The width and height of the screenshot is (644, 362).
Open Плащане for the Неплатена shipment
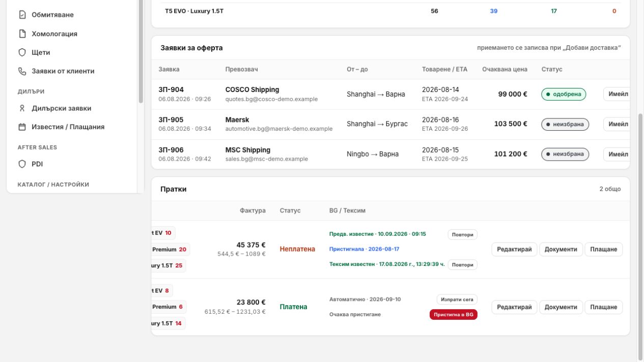coord(603,249)
